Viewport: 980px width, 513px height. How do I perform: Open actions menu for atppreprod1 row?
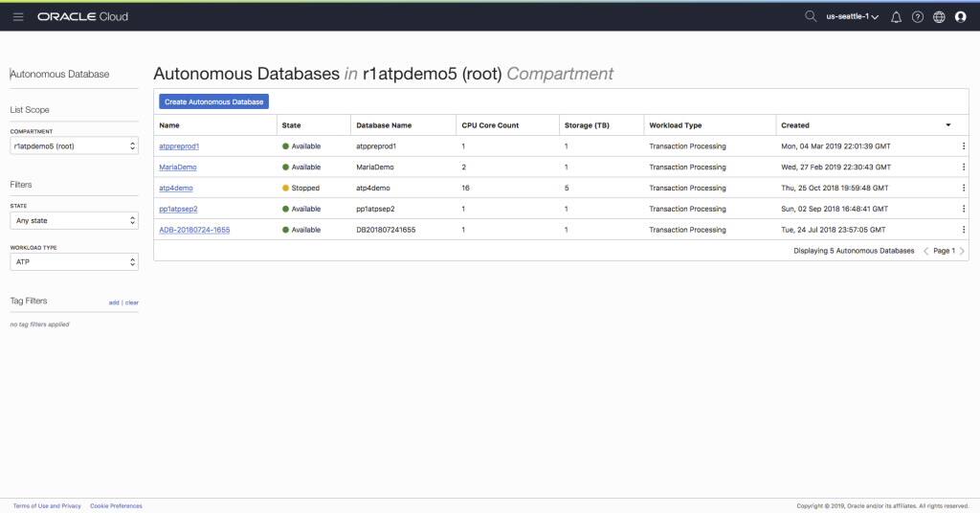click(x=963, y=146)
